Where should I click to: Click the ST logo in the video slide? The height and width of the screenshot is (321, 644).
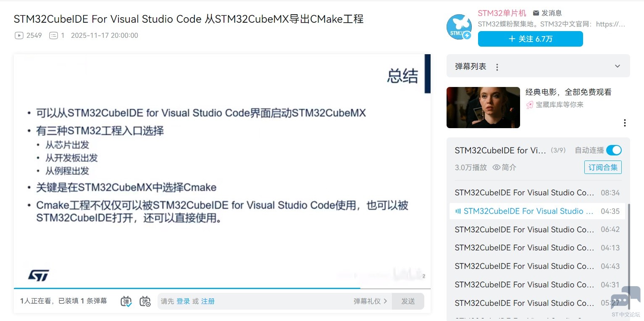(39, 276)
